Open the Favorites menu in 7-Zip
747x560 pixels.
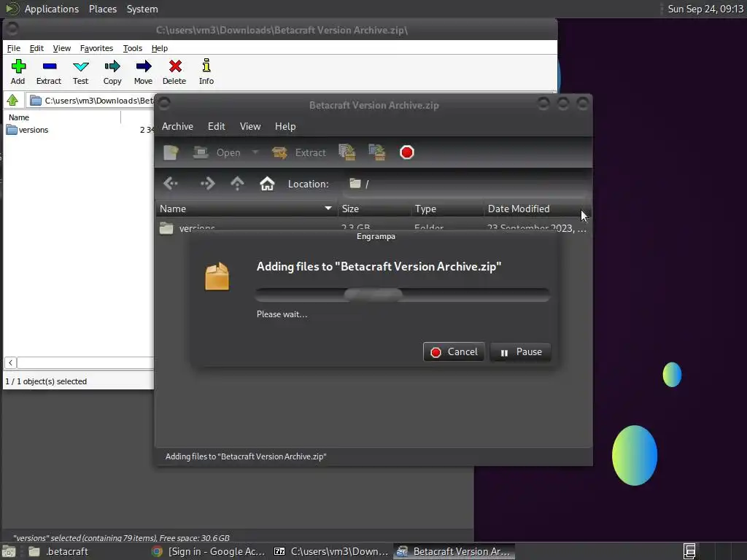pyautogui.click(x=97, y=48)
